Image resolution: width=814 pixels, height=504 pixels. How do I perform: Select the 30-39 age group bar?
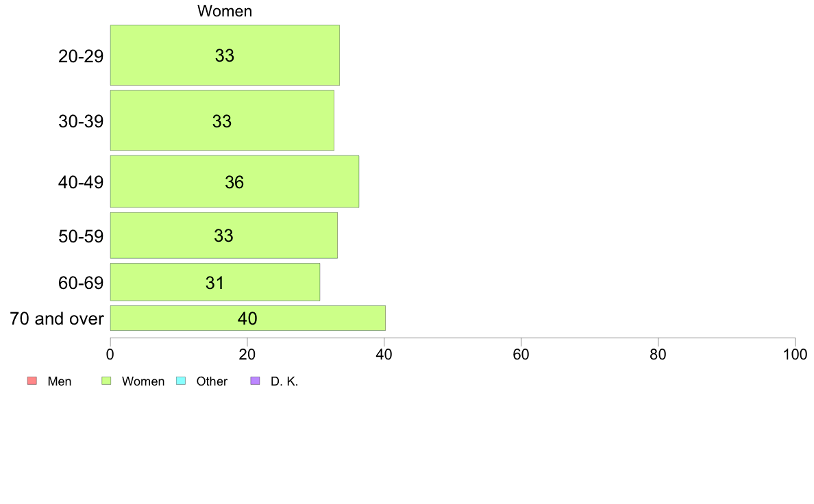point(222,121)
